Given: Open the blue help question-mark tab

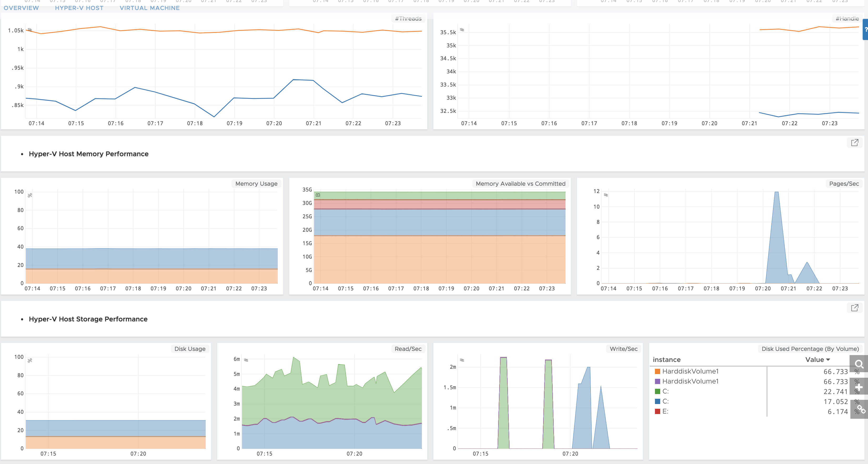Looking at the screenshot, I should click(x=865, y=29).
